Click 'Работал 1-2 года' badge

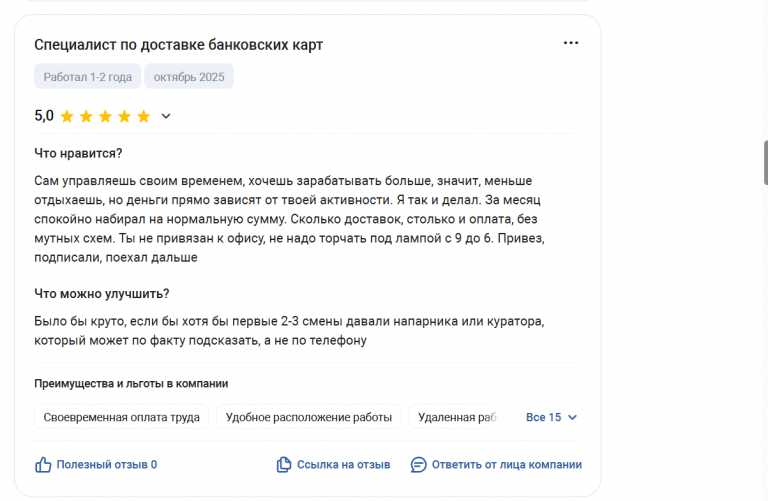point(87,77)
